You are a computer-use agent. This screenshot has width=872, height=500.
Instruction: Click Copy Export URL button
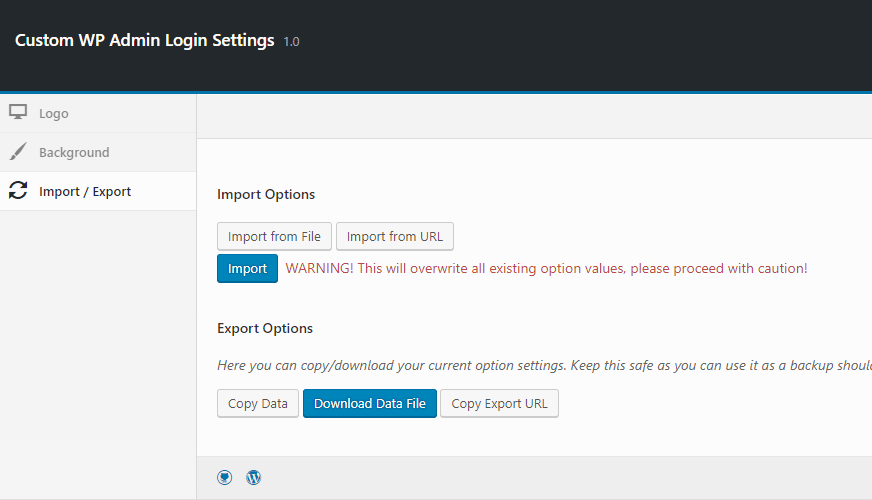coord(499,403)
